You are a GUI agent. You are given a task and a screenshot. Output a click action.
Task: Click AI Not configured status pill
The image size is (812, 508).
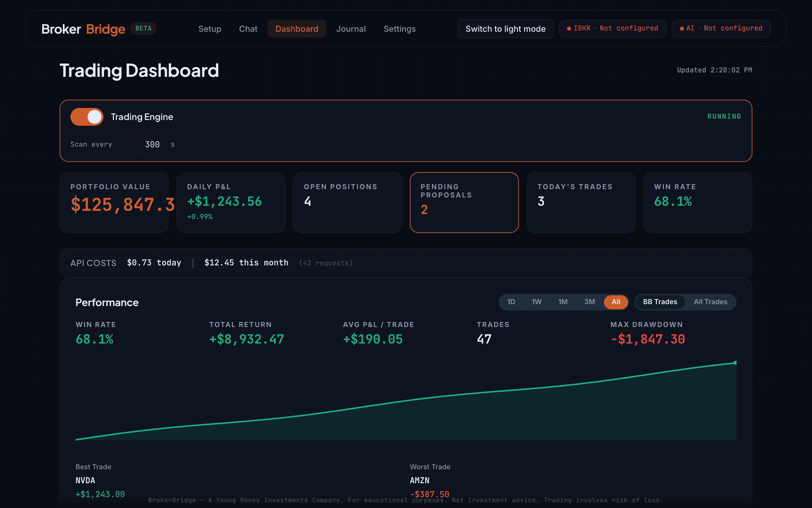[721, 29]
